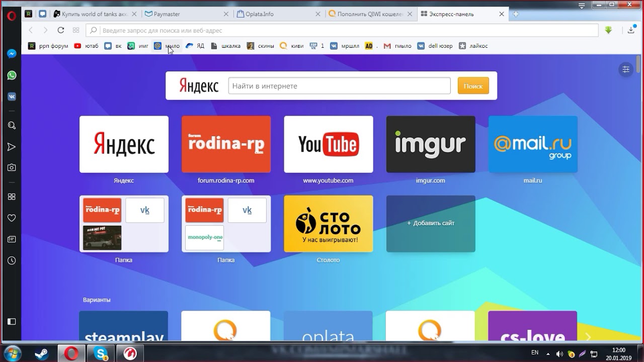644x362 pixels.
Task: Go back with the back arrow
Action: click(31, 30)
